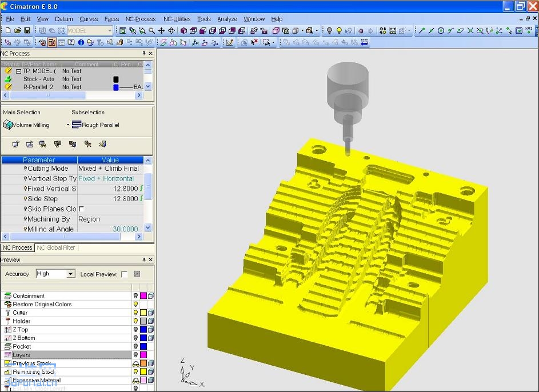Toggle Previous Stock glasses visibility icon
The width and height of the screenshot is (539, 392).
pyautogui.click(x=135, y=363)
